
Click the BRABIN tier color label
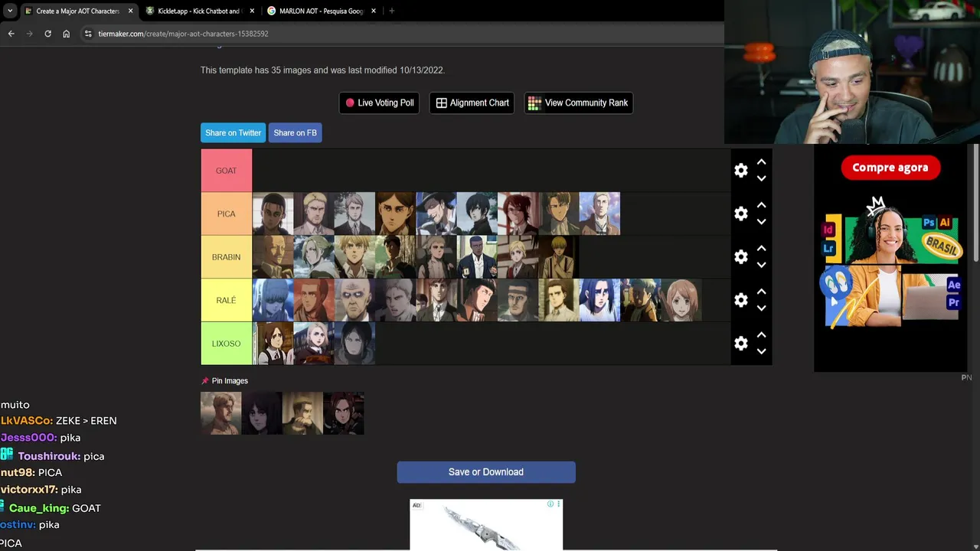click(x=226, y=257)
